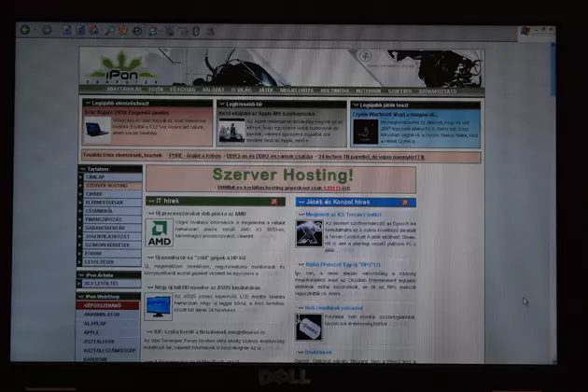
Task: Select AKKUMULÁTOR in the WebShop list
Action: (107, 315)
